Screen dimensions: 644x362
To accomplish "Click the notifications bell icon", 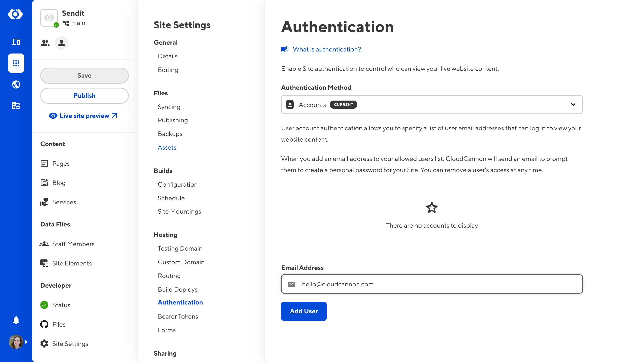I will [16, 320].
